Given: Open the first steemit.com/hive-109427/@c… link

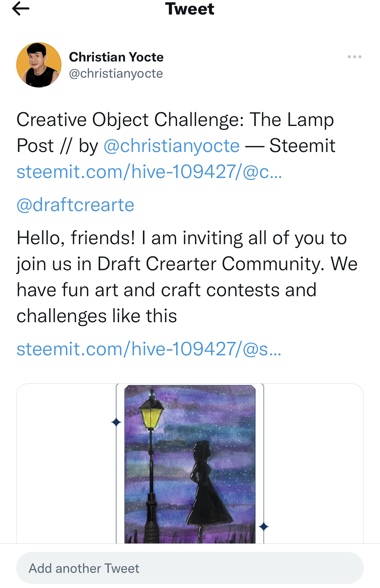Looking at the screenshot, I should (149, 172).
